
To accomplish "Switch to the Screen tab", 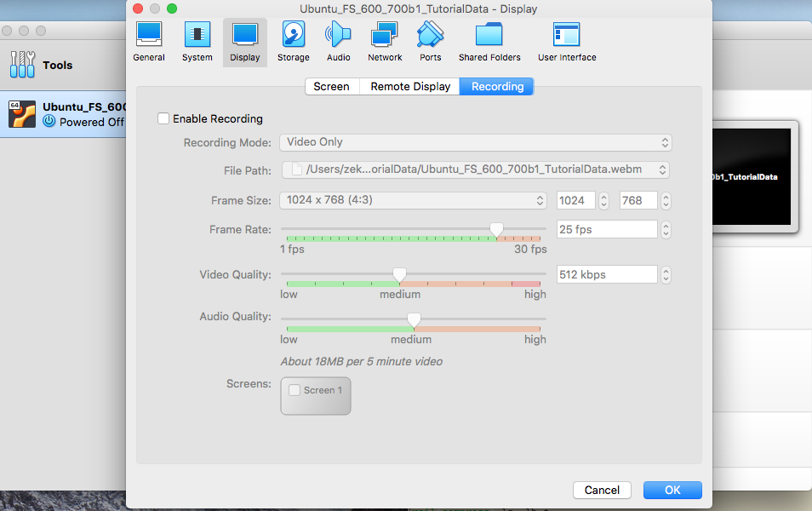I will point(331,86).
